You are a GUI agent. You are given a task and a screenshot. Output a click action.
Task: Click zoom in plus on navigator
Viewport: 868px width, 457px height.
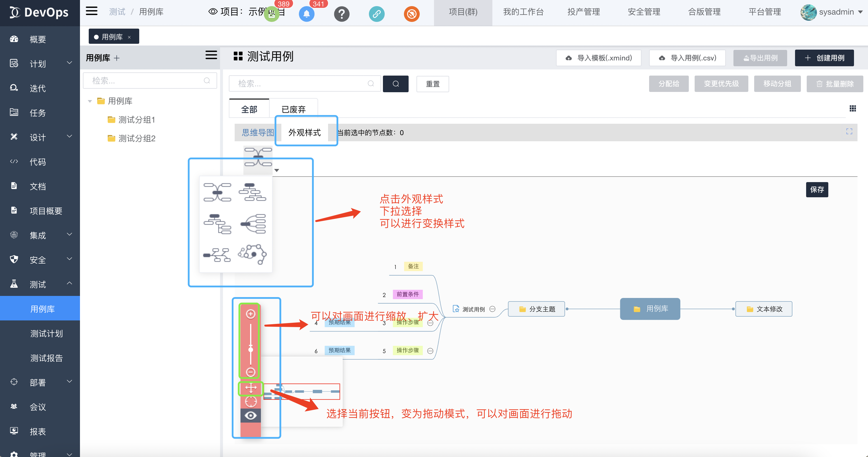click(250, 314)
